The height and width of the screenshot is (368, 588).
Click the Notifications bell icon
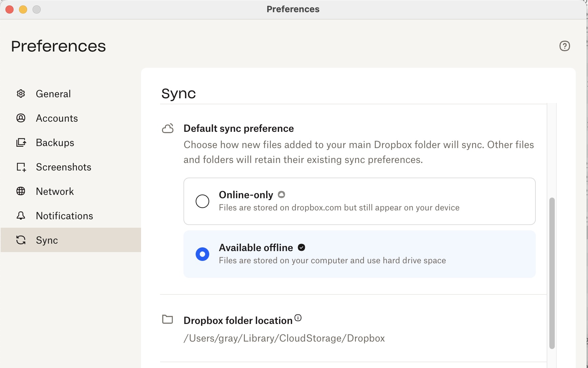[x=21, y=216]
